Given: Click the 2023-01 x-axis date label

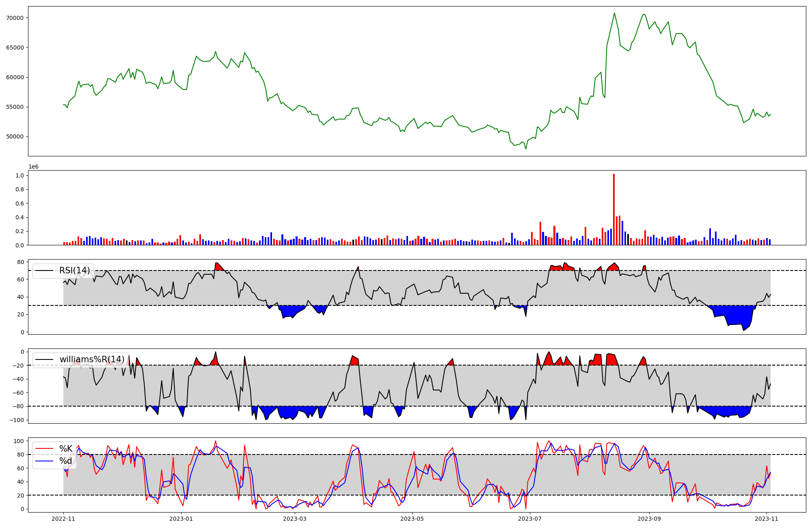Looking at the screenshot, I should [x=181, y=519].
